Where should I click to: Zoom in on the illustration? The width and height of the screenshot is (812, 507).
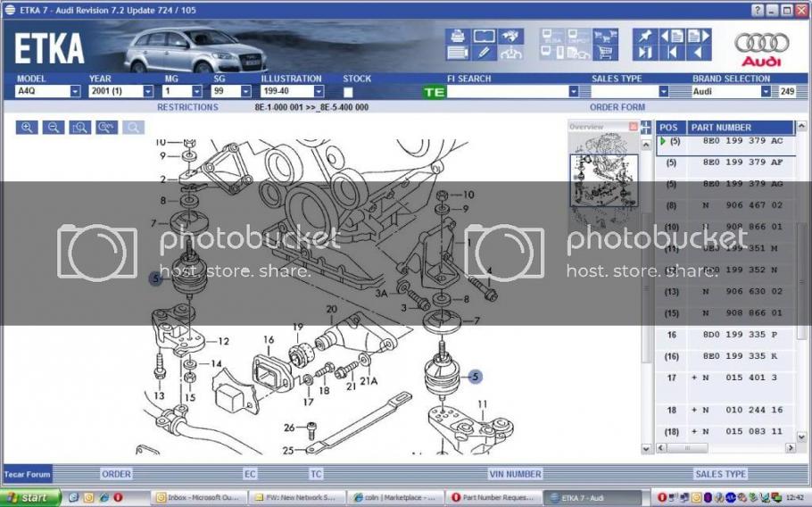[x=27, y=128]
